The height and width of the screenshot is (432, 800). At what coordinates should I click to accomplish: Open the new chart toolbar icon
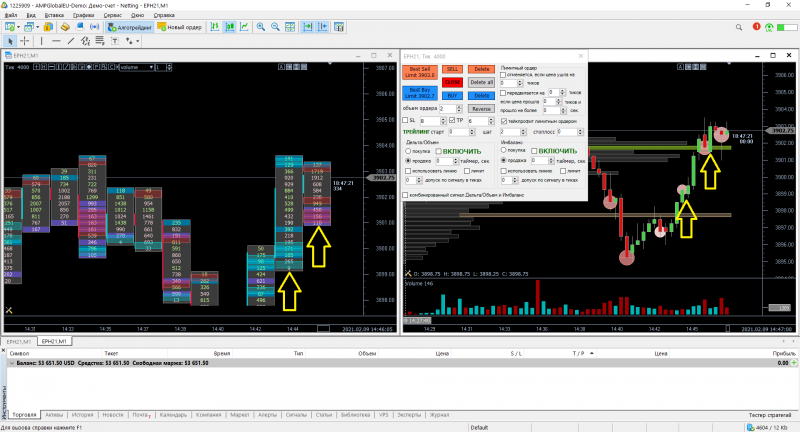[x=10, y=27]
